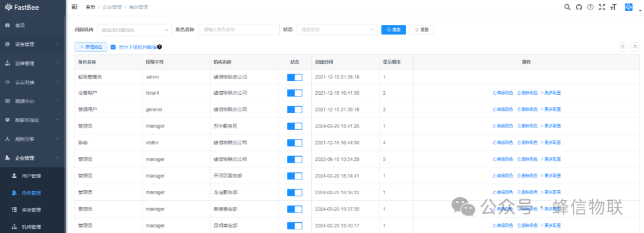Select 角色管理 in the sidebar
This screenshot has width=644, height=233.
(x=33, y=193)
